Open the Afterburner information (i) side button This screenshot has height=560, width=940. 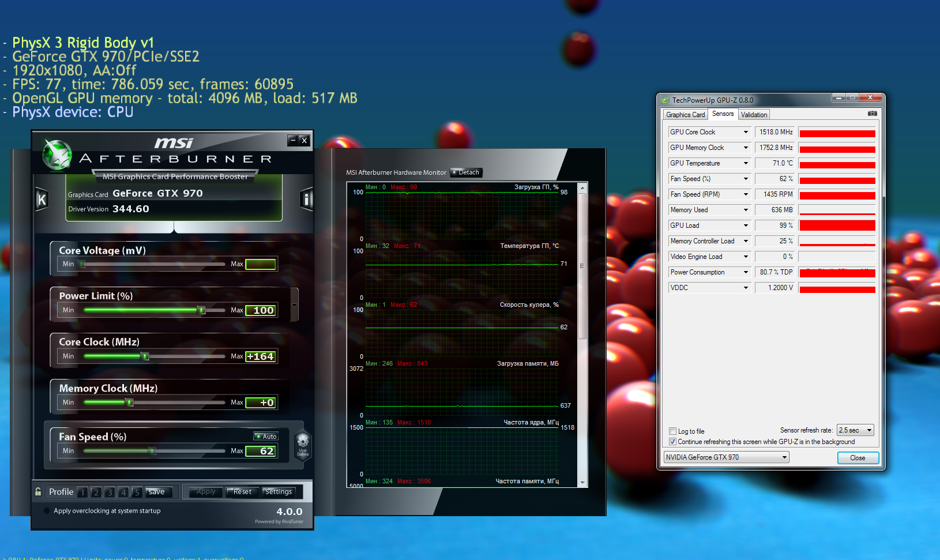[306, 200]
